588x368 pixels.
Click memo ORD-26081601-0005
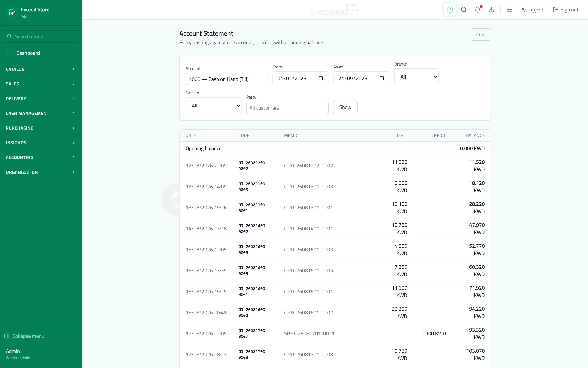coord(308,271)
